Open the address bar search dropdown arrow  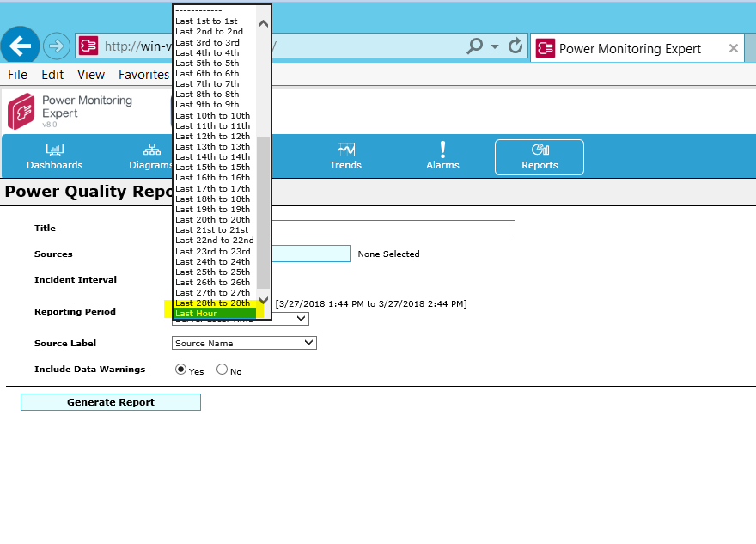tap(495, 46)
